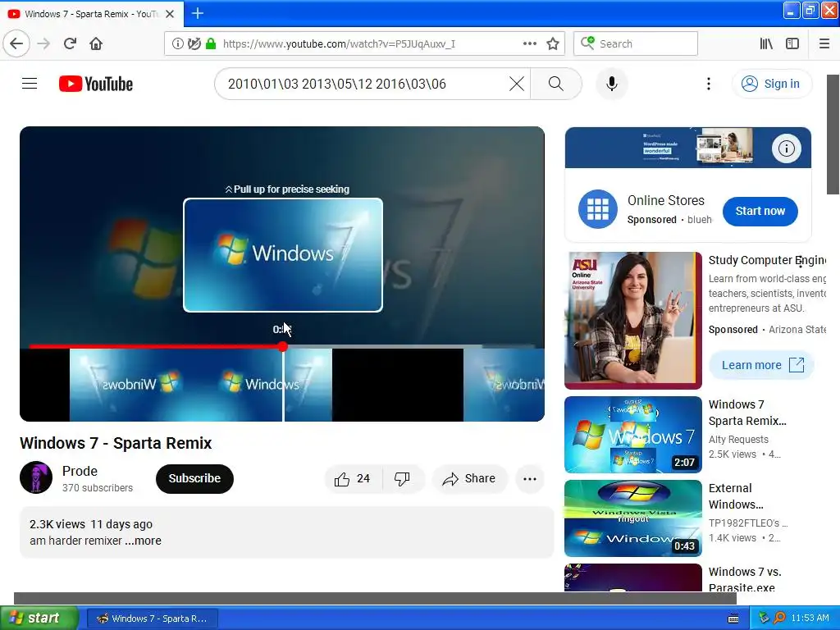Click Learn more on the ASU ad
The width and height of the screenshot is (840, 630).
tap(762, 365)
